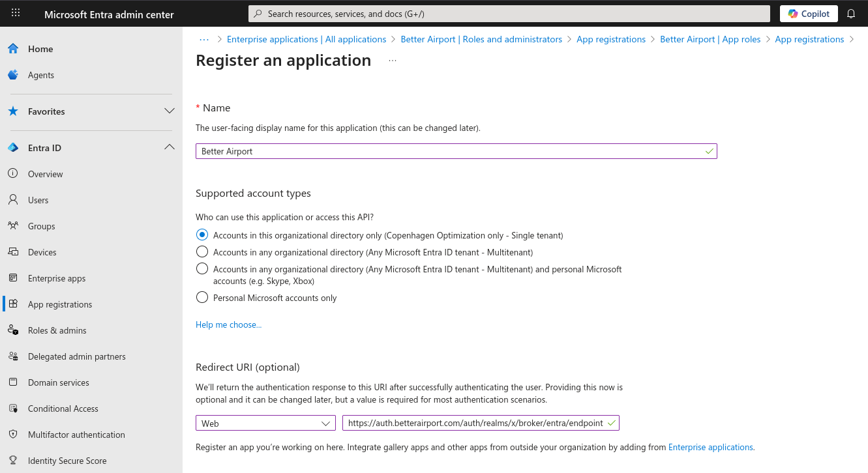Open the Copilot button
The width and height of the screenshot is (868, 473).
tap(809, 14)
